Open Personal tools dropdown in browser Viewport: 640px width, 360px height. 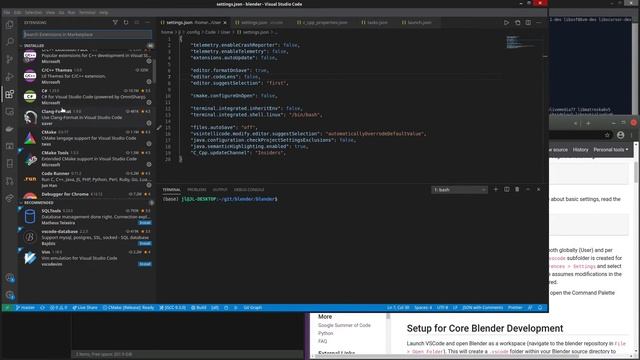point(611,150)
